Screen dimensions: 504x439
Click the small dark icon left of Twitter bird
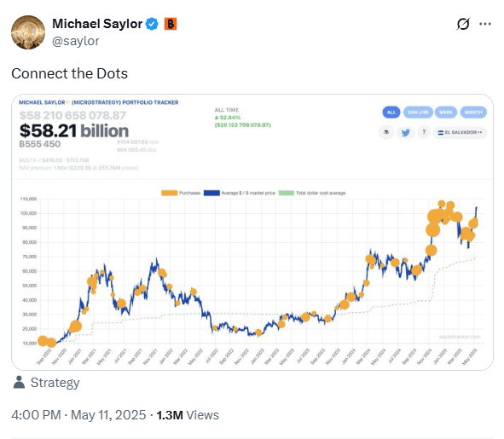[x=386, y=132]
